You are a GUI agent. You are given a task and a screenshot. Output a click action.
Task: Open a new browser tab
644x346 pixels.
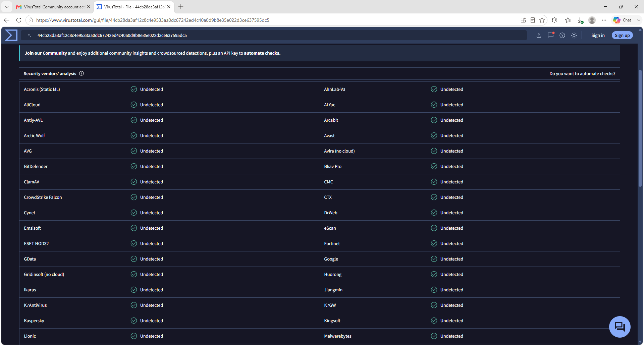181,7
